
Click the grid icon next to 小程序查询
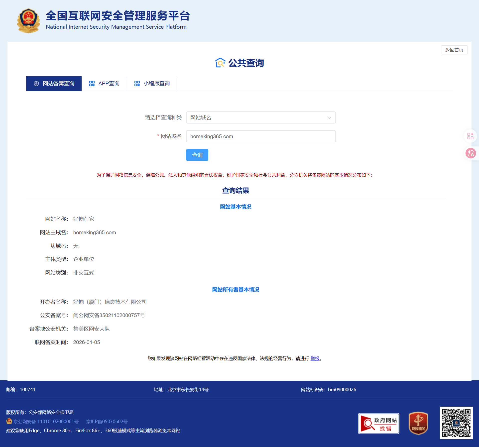click(137, 84)
